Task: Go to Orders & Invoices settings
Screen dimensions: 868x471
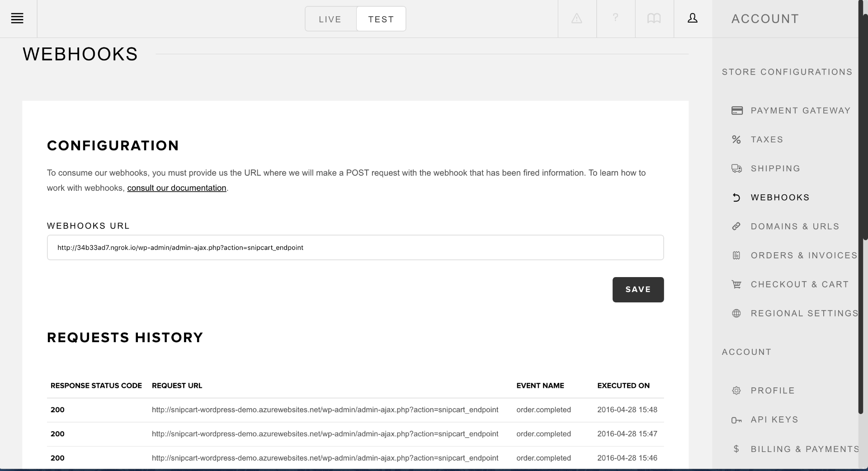Action: 804,255
